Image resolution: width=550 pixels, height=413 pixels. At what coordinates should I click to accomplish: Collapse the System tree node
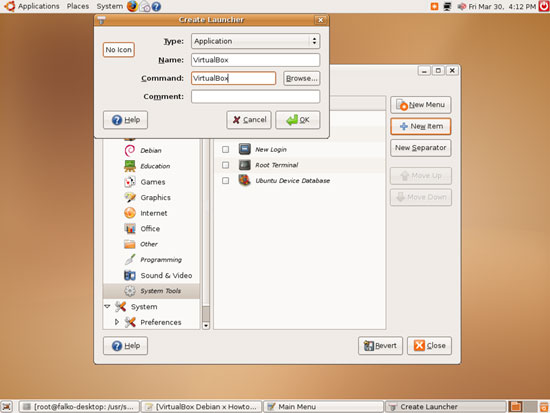[107, 306]
